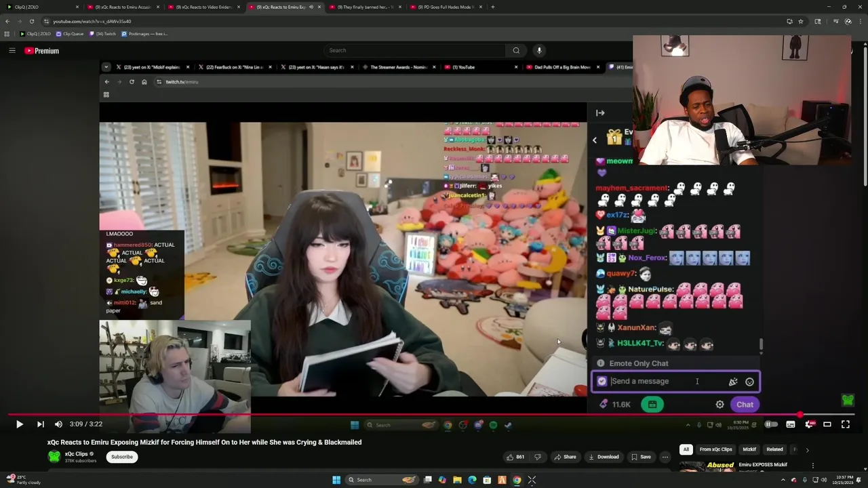Open the Chrome apps grid shortcut

coord(7,33)
